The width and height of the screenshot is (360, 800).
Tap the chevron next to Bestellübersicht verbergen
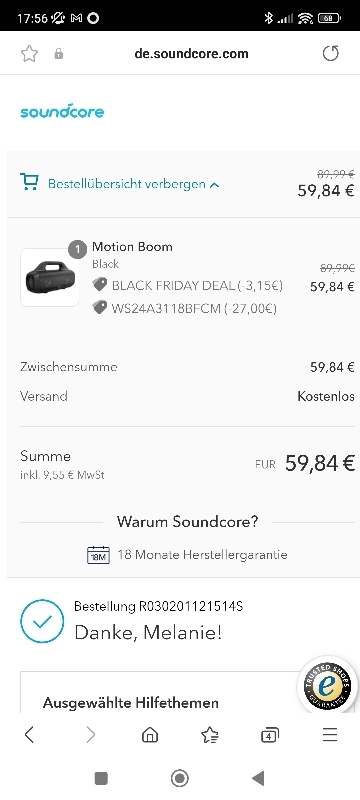click(214, 185)
